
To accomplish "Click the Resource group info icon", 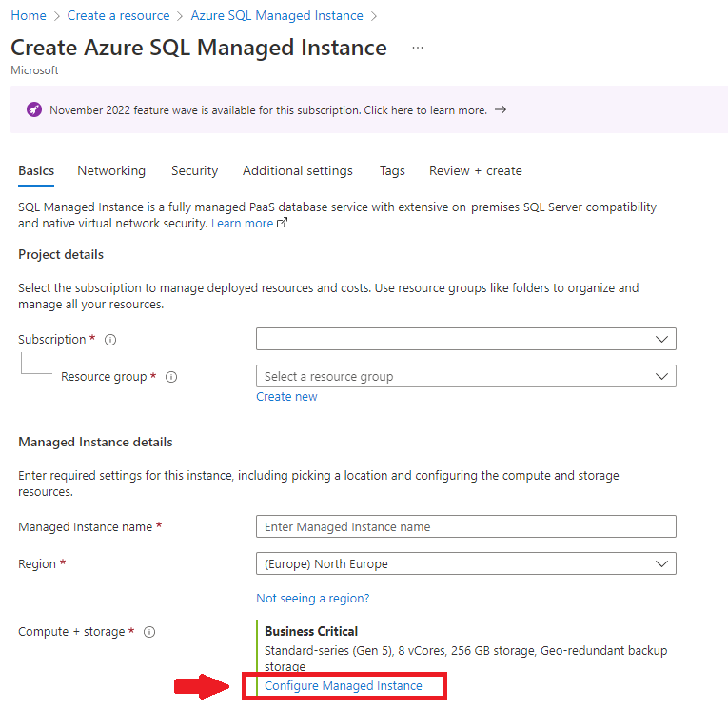I will tap(171, 377).
